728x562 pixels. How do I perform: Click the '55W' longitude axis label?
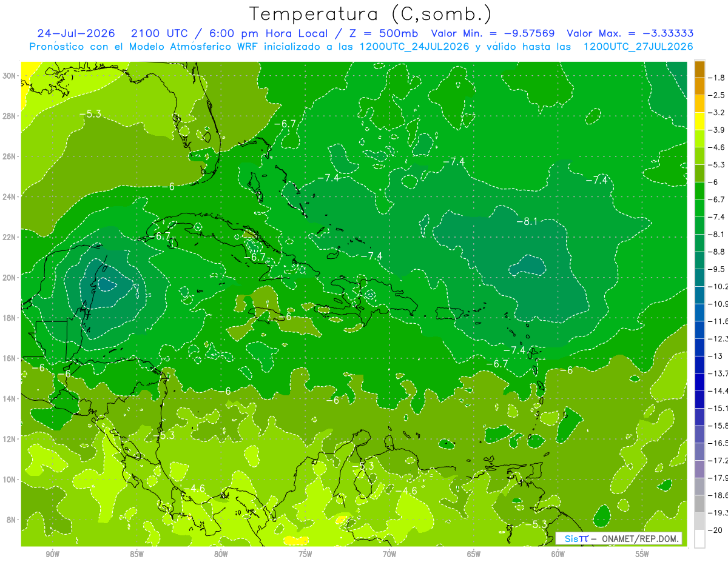pos(642,554)
